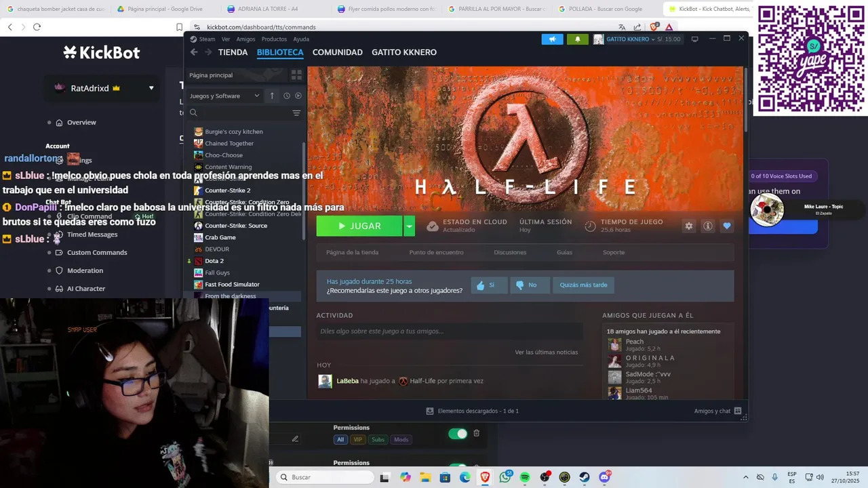
Task: Select the Subs permission chip
Action: click(x=378, y=440)
